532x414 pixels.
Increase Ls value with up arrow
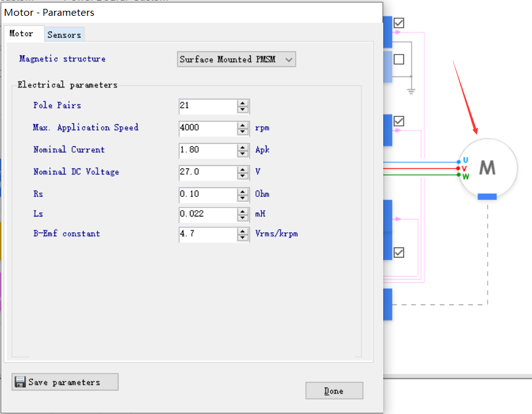tap(243, 211)
